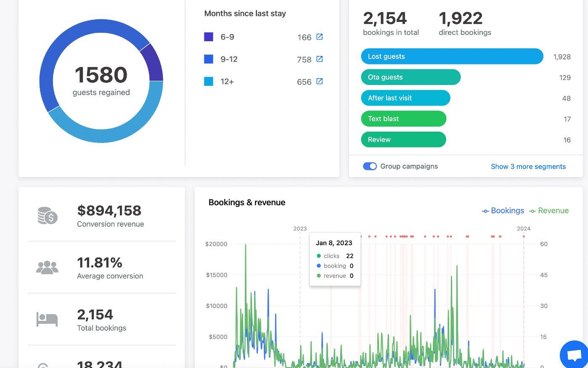Click the 6-9 months purple color swatch
588x368 pixels.
(209, 37)
